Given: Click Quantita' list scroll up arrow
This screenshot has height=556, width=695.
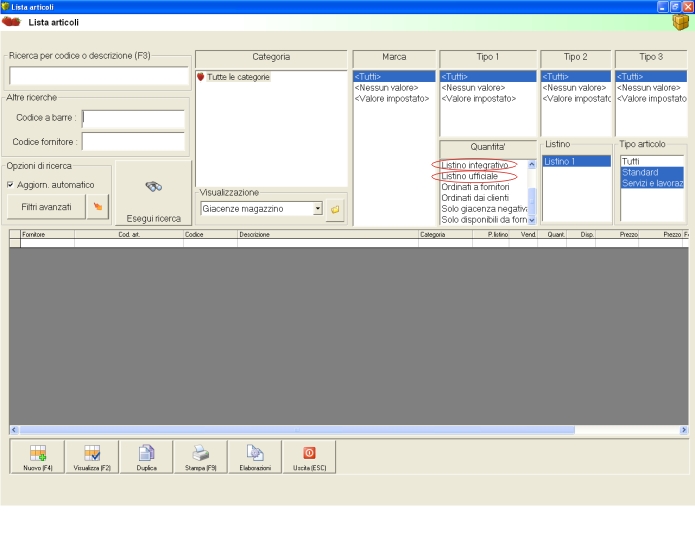Looking at the screenshot, I should tap(532, 164).
